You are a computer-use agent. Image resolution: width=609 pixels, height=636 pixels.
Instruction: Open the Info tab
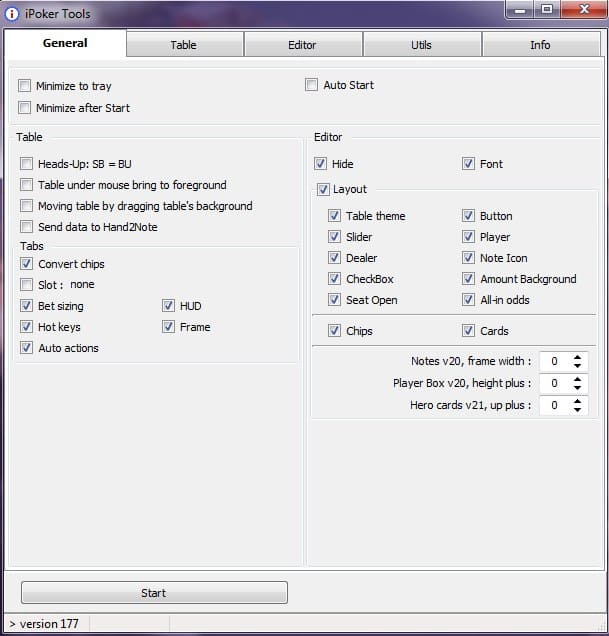(x=541, y=44)
